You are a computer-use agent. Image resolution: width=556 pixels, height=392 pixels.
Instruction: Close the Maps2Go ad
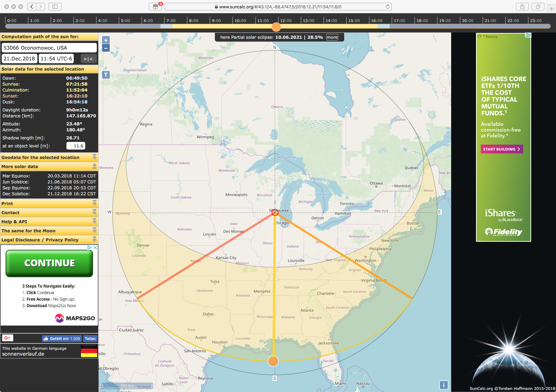coord(95,247)
